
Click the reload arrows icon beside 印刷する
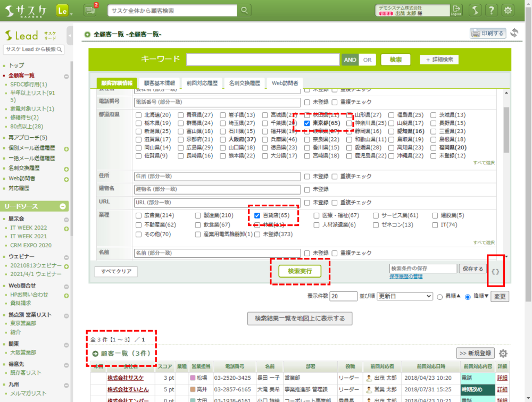pos(514,33)
